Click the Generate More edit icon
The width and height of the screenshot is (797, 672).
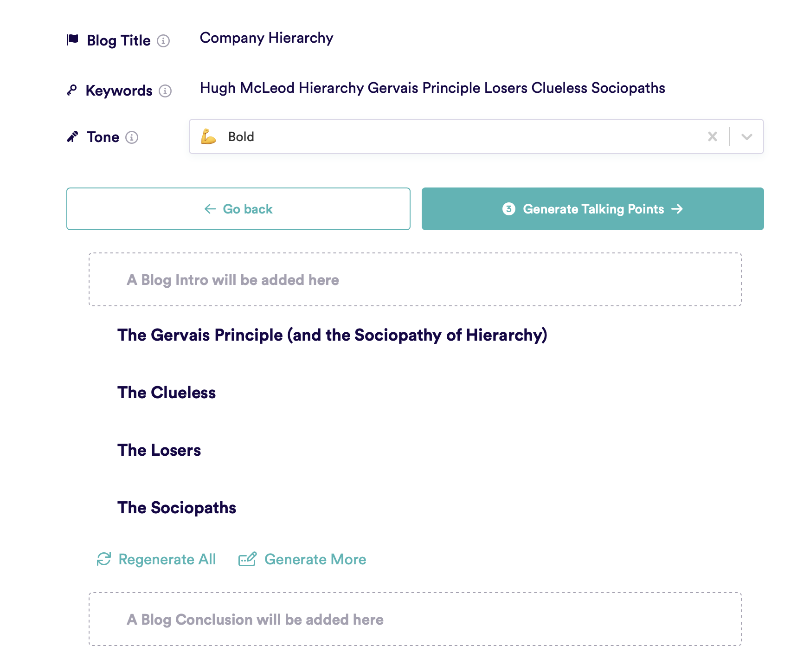[247, 559]
